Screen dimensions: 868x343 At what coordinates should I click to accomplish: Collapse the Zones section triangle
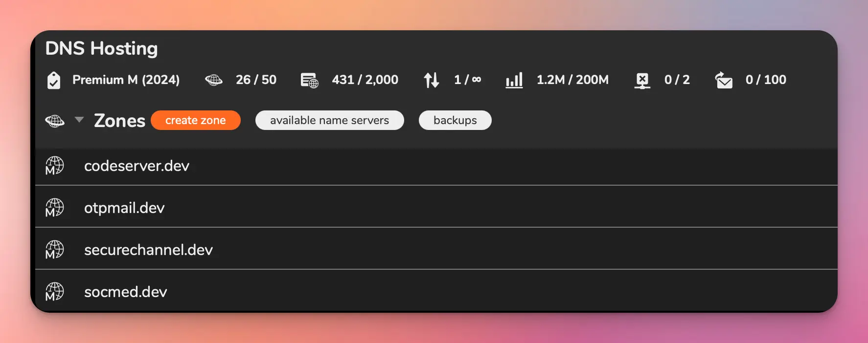(79, 119)
